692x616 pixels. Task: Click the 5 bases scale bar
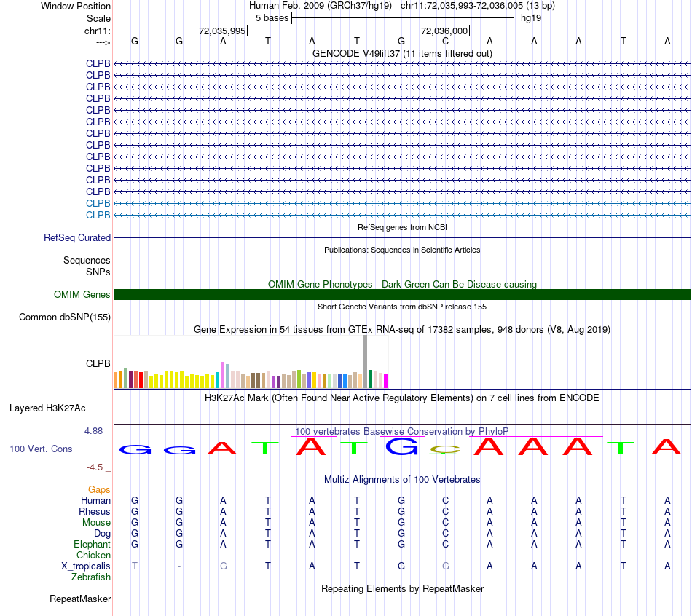pyautogui.click(x=403, y=18)
